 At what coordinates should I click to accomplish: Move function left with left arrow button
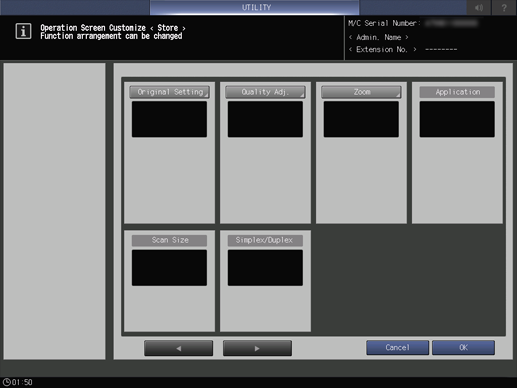(179, 348)
